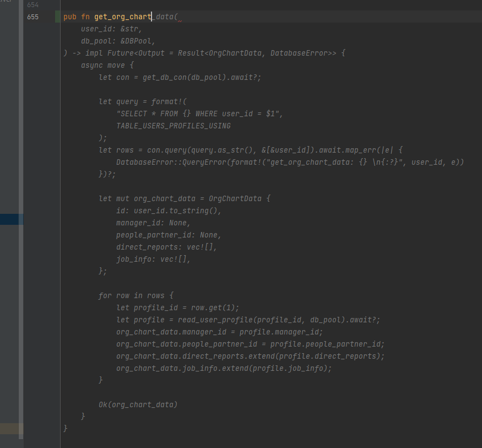Click the 'fn' keyword on line 655
The height and width of the screenshot is (448, 482).
click(x=85, y=17)
